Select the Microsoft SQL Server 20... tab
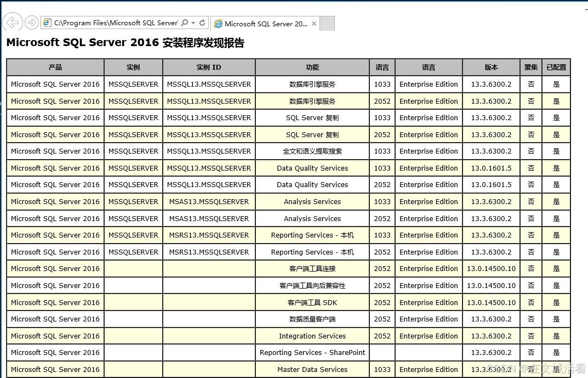588x378 pixels. 265,24
